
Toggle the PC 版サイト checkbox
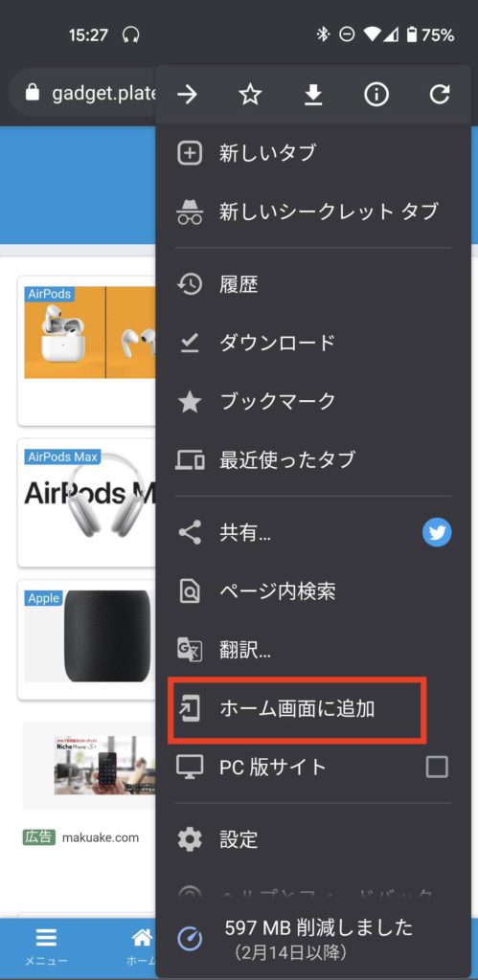point(437,767)
